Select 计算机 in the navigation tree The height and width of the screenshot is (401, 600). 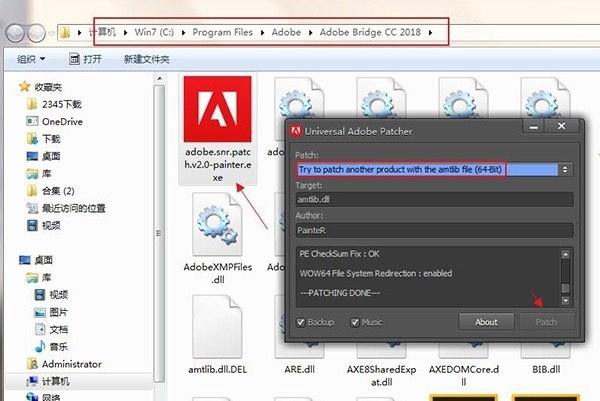[48, 381]
